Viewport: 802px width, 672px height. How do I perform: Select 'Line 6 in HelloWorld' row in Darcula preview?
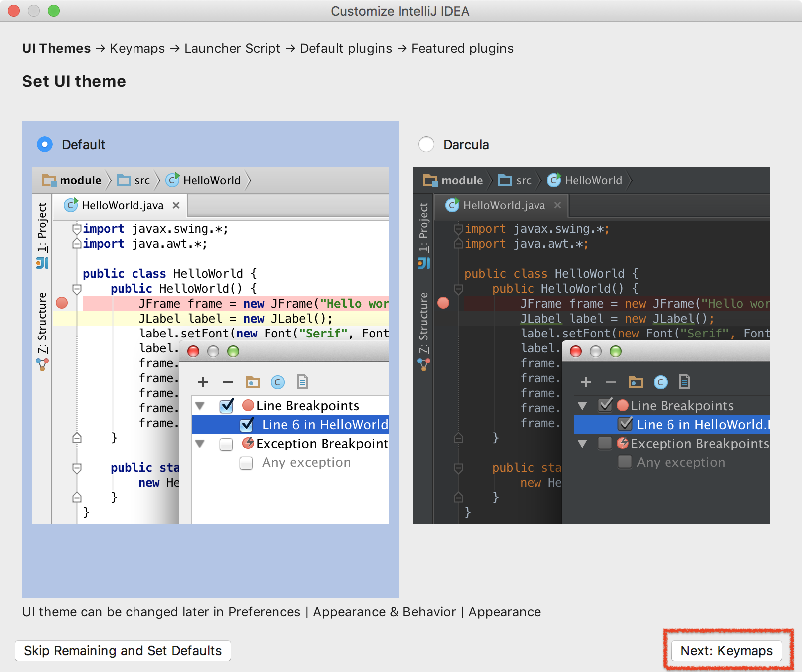click(x=672, y=425)
